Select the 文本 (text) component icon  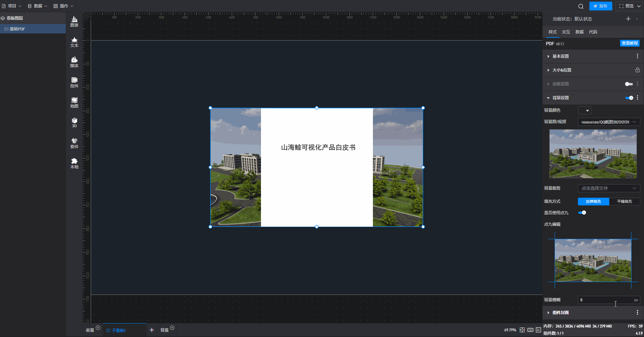[x=74, y=42]
